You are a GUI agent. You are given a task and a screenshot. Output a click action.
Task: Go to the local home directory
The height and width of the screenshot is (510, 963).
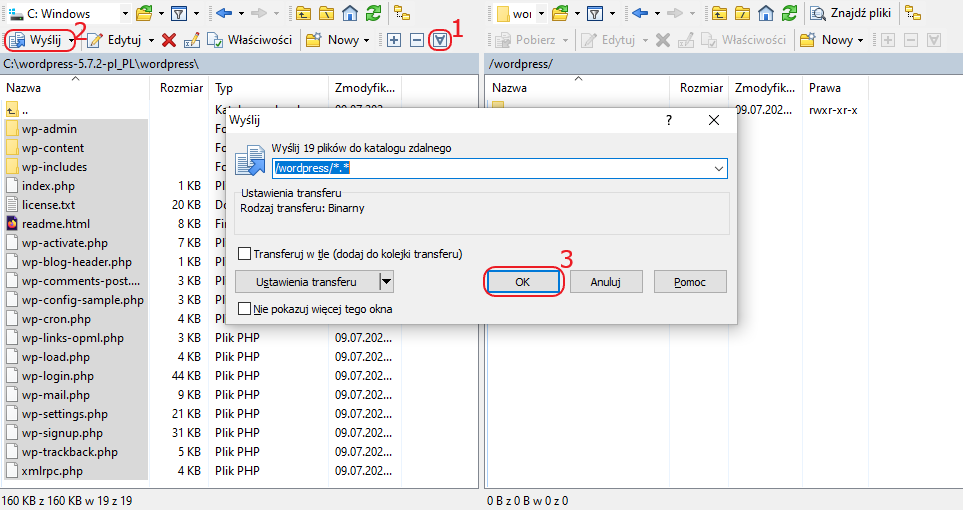(349, 13)
